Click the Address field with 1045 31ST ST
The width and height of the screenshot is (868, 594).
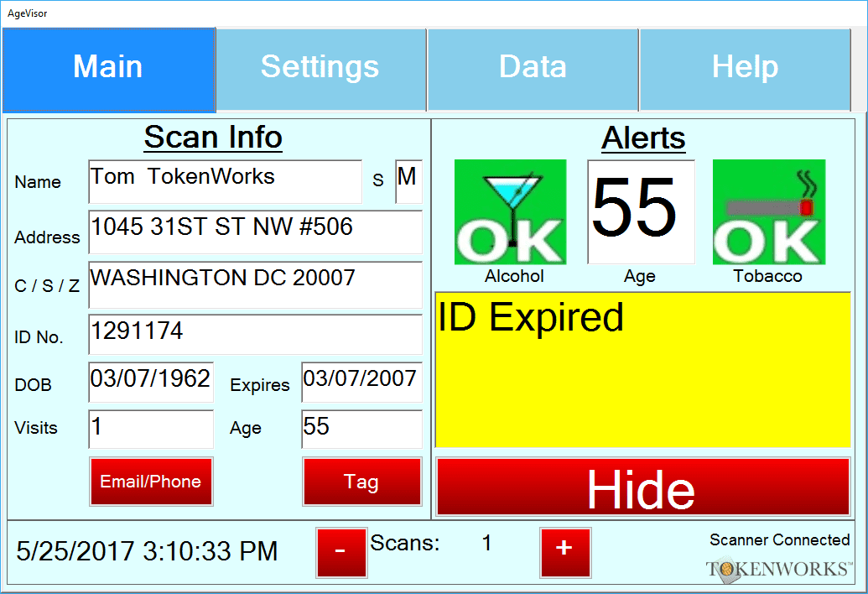click(255, 232)
